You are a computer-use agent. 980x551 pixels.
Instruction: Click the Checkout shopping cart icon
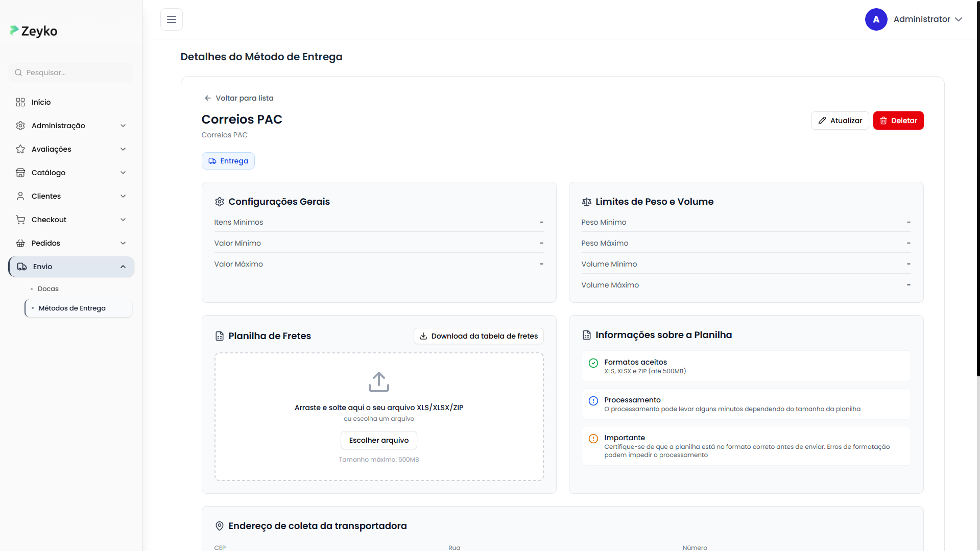click(20, 220)
